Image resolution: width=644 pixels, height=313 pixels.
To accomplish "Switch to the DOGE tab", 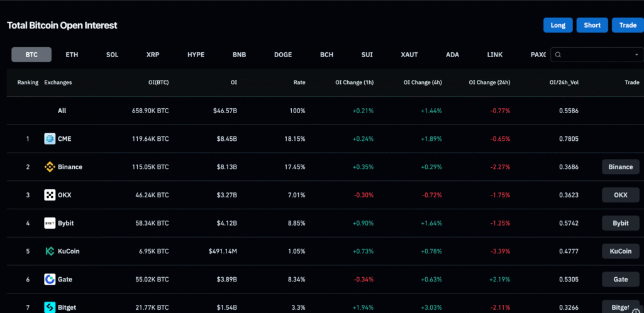I will pyautogui.click(x=282, y=55).
